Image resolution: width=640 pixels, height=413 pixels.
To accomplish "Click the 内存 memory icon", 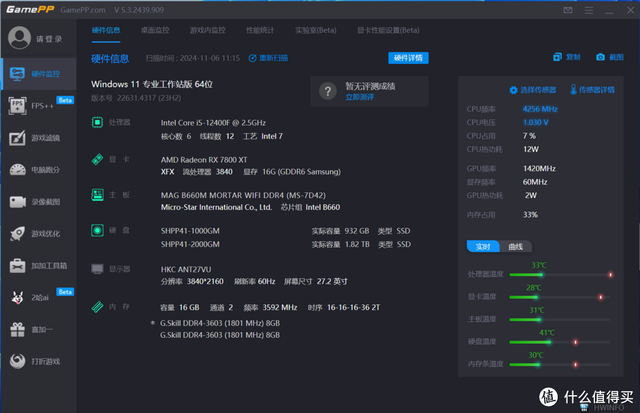I will pos(97,306).
